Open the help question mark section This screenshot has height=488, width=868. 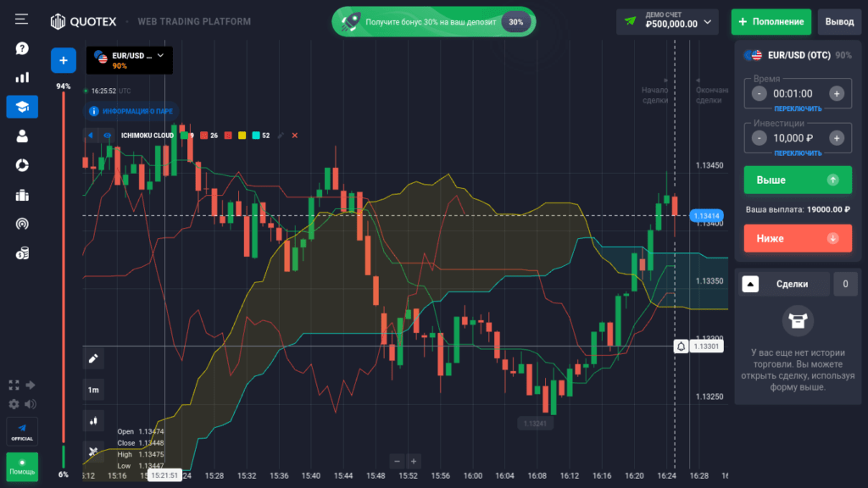pyautogui.click(x=22, y=48)
